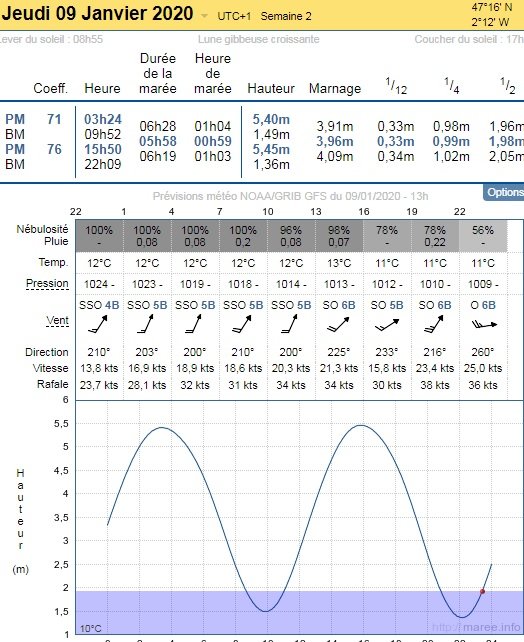Click the wind barb icon under O 6B
Screen dimensions: 524x642
(484, 325)
